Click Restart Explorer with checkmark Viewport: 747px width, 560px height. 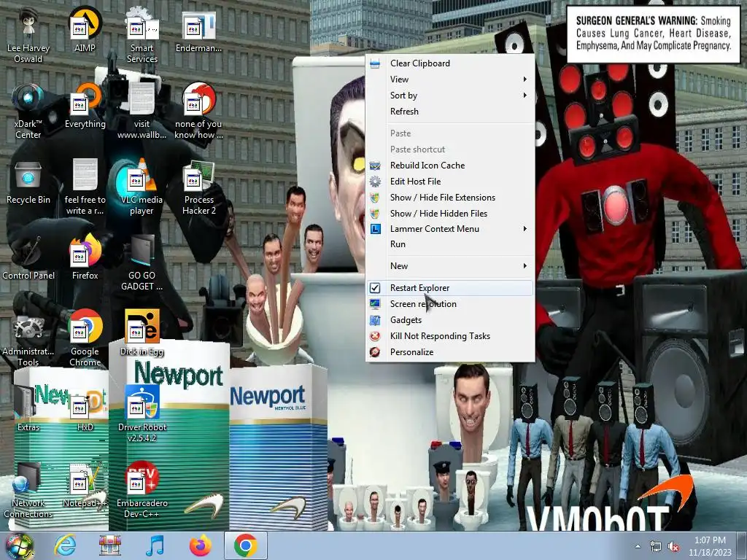coord(449,288)
